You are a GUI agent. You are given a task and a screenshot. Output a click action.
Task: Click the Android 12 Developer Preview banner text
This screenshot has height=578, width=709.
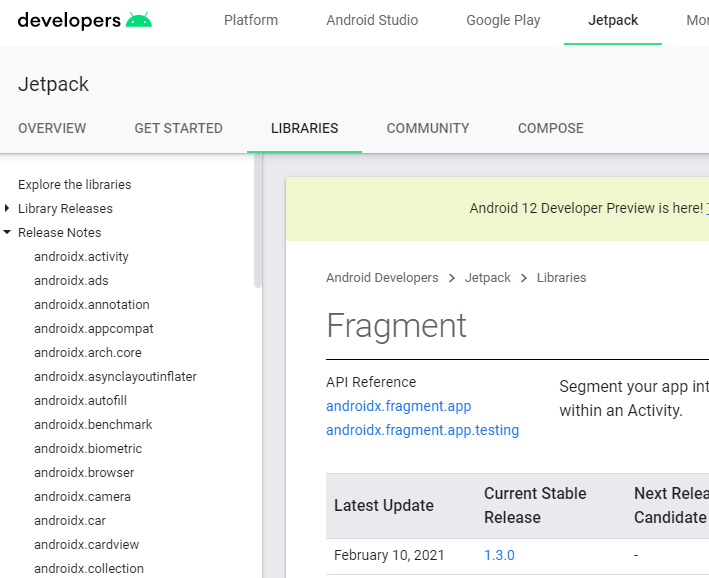coord(586,208)
